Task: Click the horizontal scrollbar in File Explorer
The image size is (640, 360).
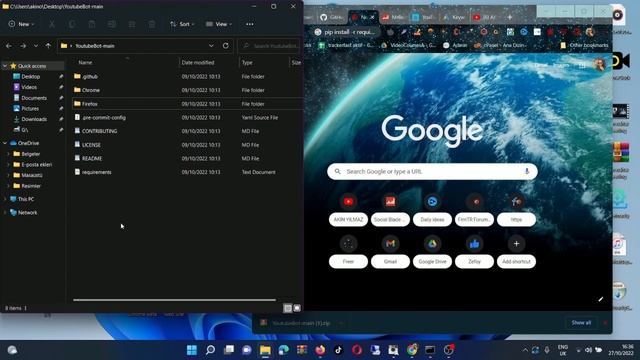Action: (x=175, y=300)
